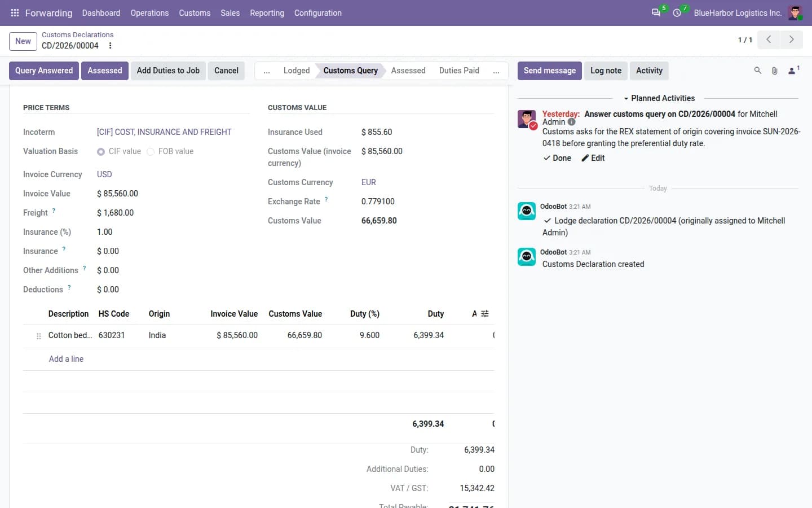Expand the hidden earlier status stages ellipsis
The height and width of the screenshot is (508, 812).
click(x=267, y=71)
